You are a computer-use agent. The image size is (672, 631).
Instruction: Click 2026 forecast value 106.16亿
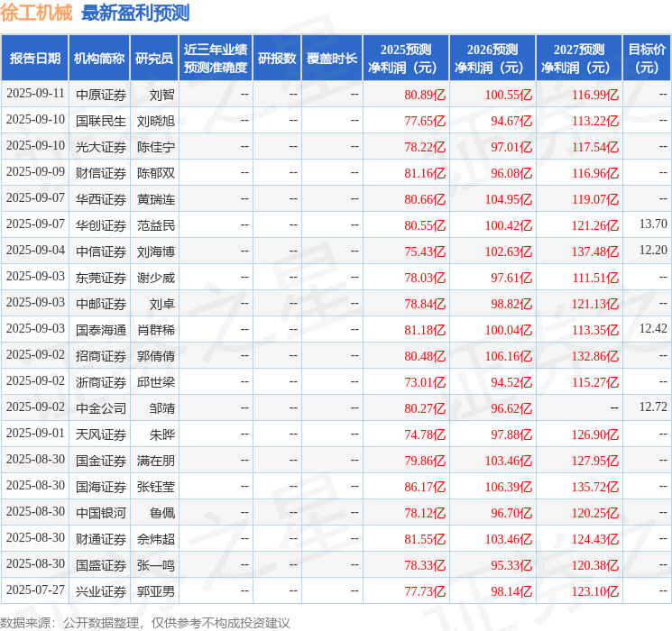[509, 356]
